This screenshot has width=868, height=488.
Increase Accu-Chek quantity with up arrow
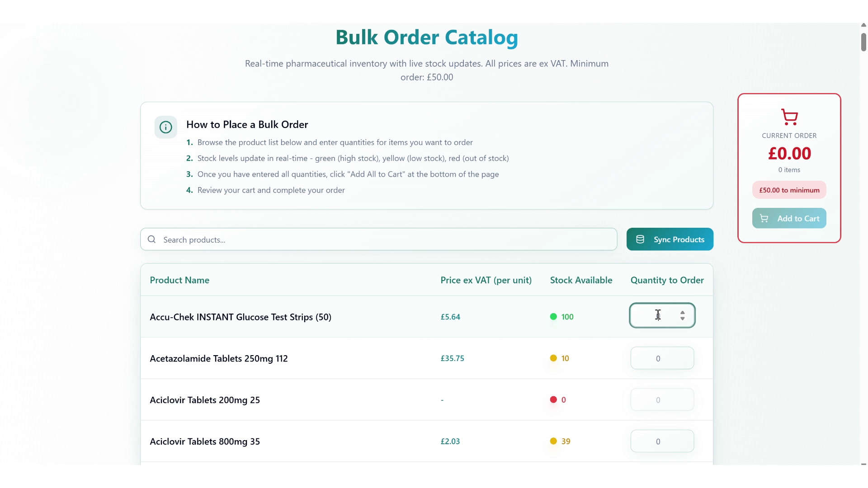683,312
